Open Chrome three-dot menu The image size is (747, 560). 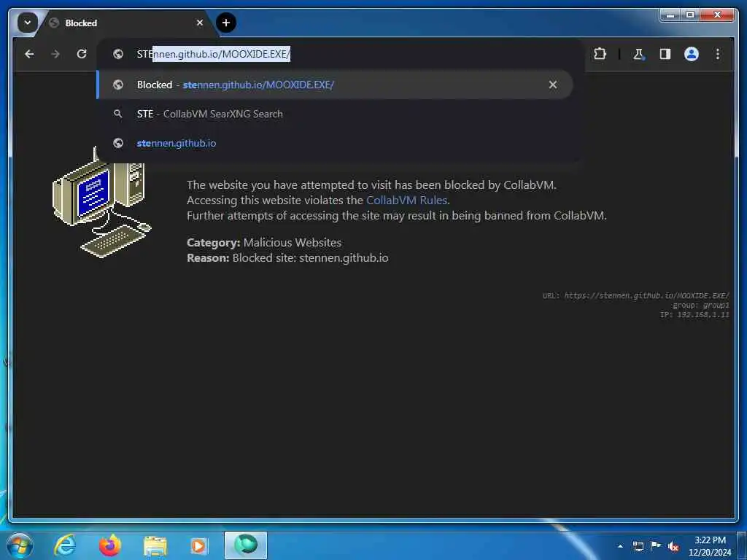coord(718,54)
